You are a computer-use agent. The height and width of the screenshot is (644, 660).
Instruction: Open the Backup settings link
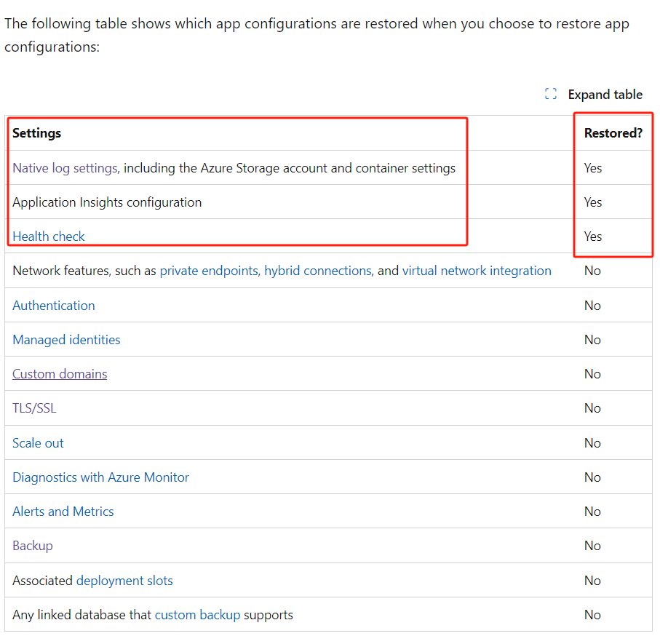coord(32,545)
